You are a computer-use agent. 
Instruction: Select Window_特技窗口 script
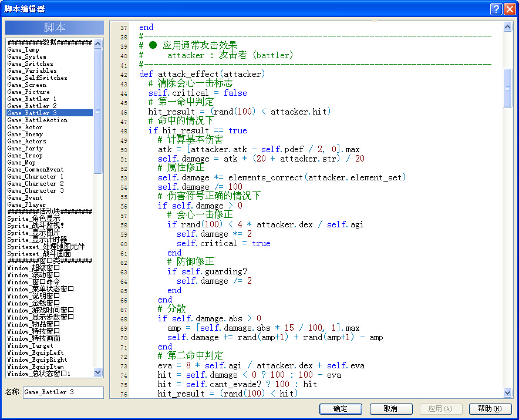pos(50,331)
